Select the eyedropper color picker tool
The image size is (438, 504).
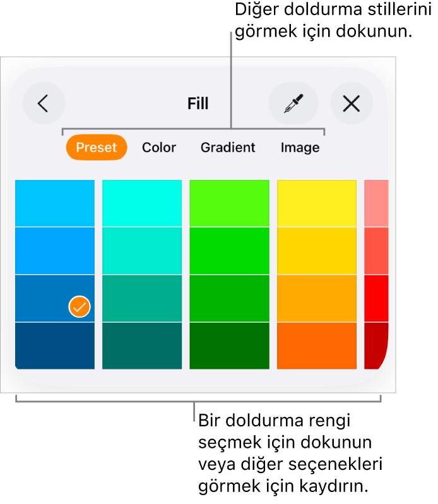pyautogui.click(x=293, y=104)
